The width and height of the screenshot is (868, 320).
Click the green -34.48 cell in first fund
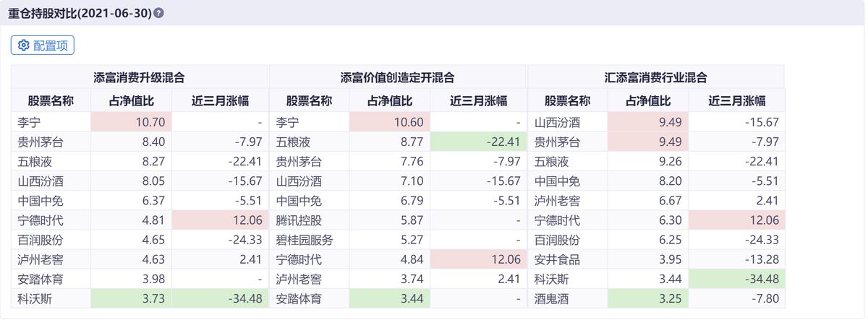pos(219,298)
